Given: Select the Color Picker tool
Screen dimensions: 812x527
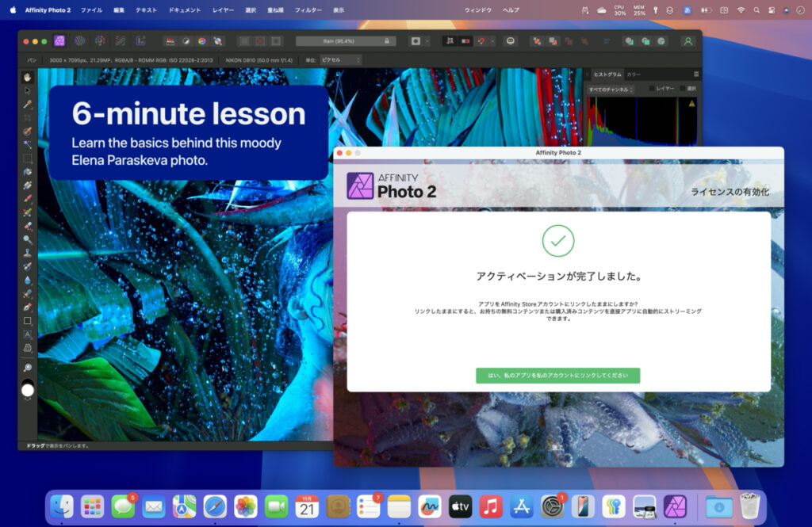Looking at the screenshot, I should [x=27, y=104].
